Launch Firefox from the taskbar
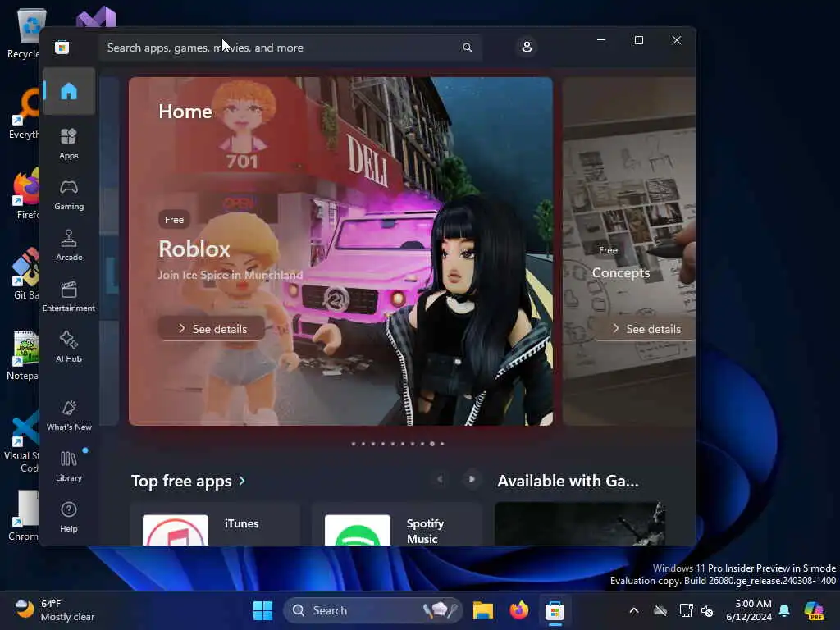Image resolution: width=840 pixels, height=630 pixels. point(518,610)
